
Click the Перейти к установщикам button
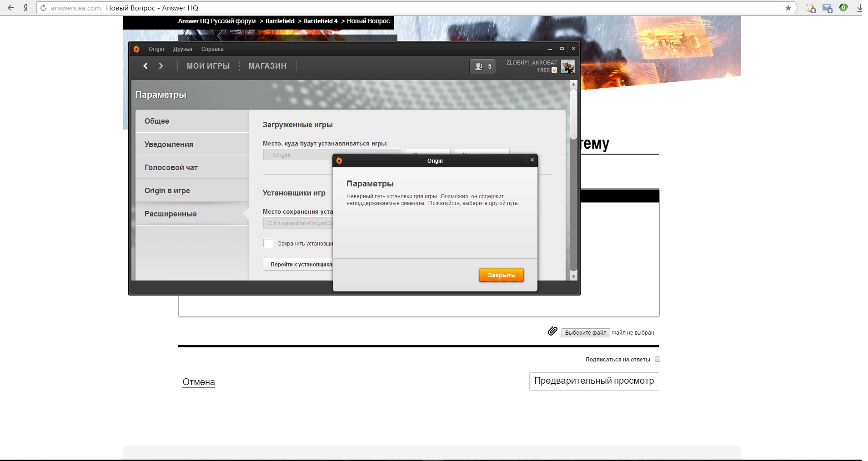[298, 265]
